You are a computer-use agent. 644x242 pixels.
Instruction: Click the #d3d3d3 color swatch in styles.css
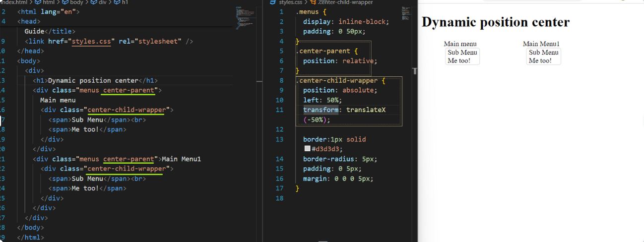(x=307, y=149)
